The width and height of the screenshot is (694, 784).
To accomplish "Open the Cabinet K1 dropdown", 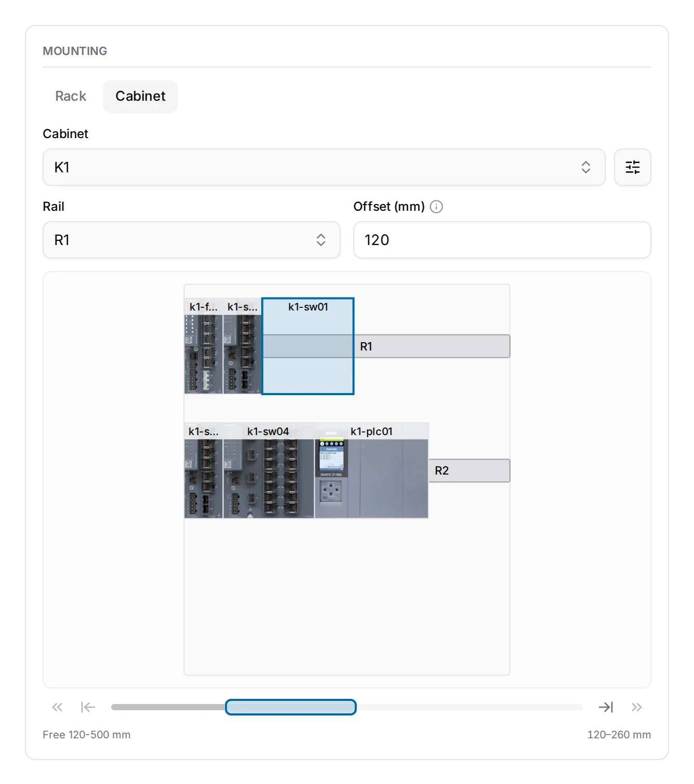I will pyautogui.click(x=324, y=167).
